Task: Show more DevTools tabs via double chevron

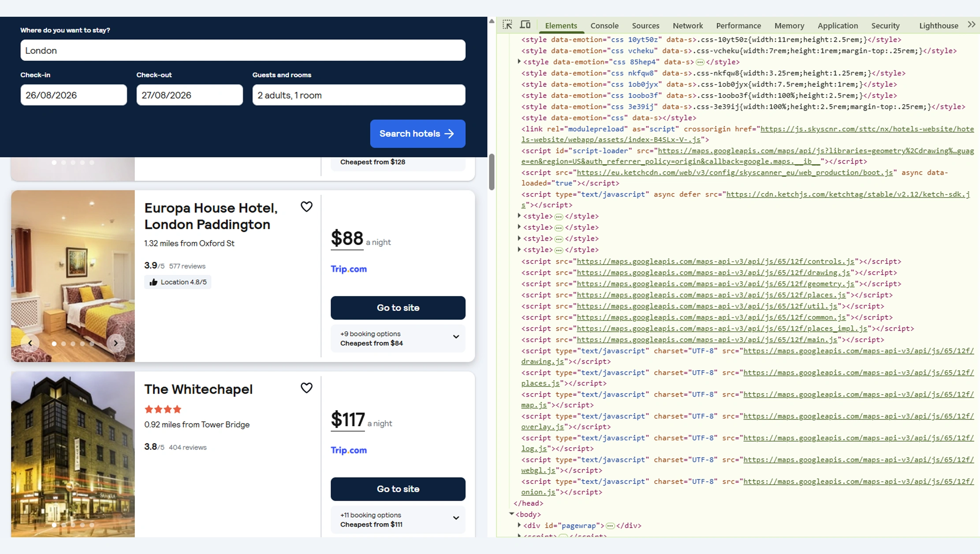Action: [971, 25]
